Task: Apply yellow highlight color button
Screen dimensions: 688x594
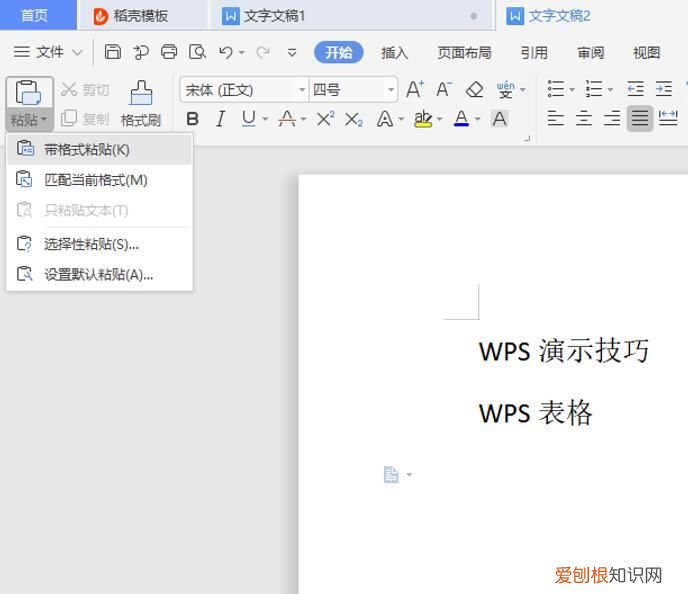Action: tap(423, 119)
